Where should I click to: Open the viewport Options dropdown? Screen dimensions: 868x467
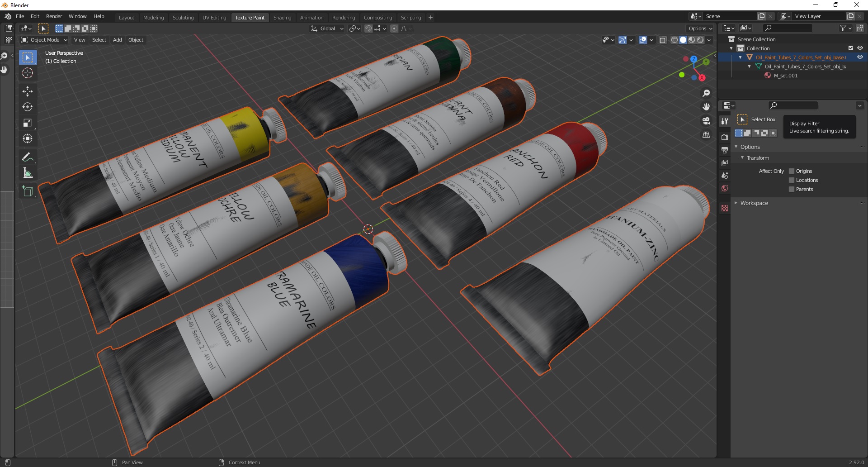tap(700, 29)
